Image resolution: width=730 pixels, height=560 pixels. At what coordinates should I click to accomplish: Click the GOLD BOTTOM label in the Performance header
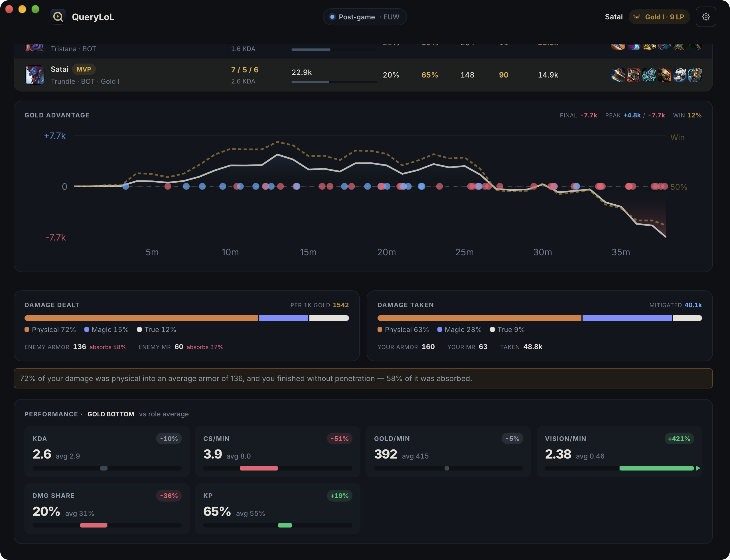pos(111,414)
